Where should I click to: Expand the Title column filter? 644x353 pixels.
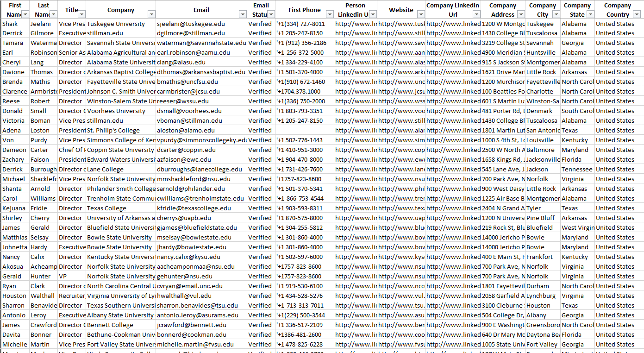(81, 14)
